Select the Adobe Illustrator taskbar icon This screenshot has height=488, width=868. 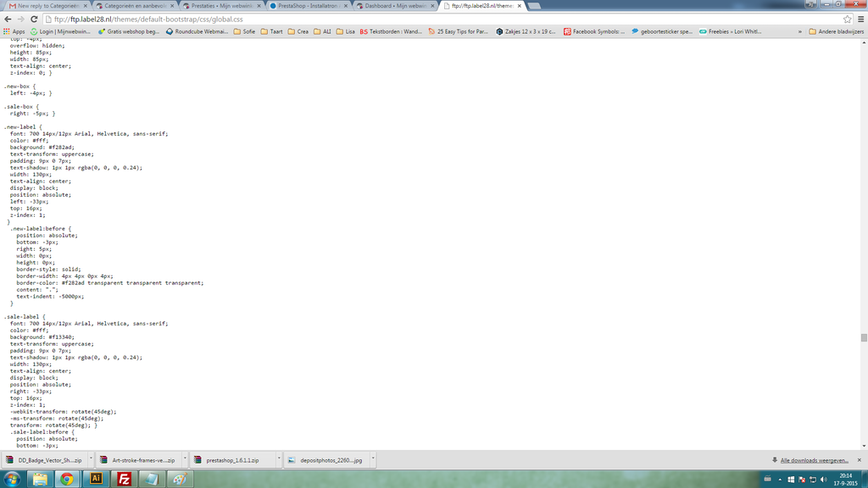coord(96,479)
